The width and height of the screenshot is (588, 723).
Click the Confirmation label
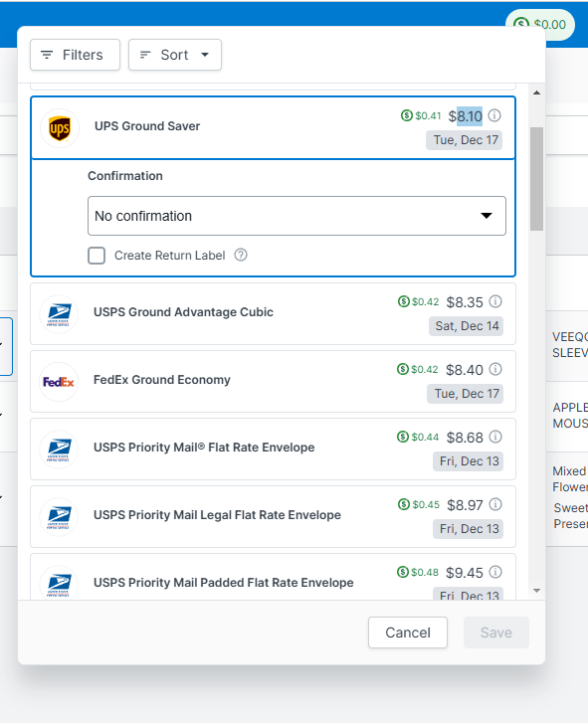click(x=125, y=176)
